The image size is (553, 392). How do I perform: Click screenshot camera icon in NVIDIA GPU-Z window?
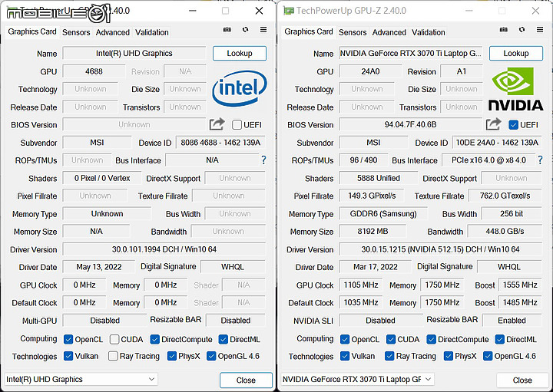(x=504, y=30)
